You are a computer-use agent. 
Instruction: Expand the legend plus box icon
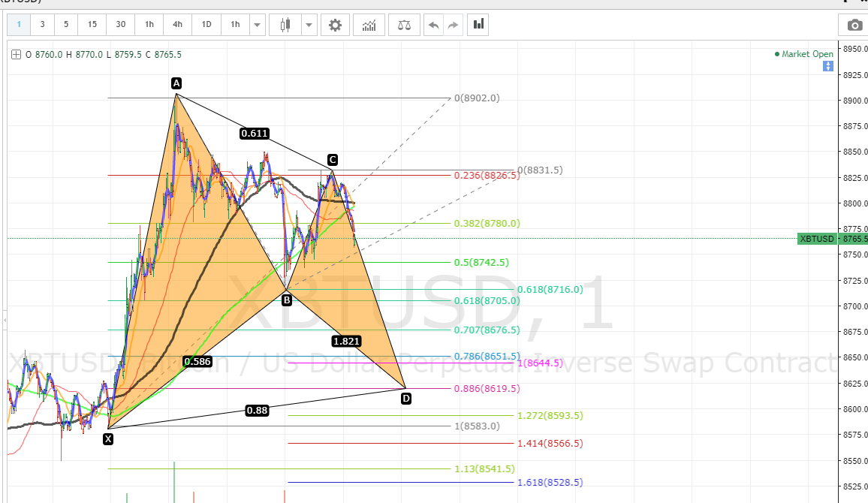16,54
